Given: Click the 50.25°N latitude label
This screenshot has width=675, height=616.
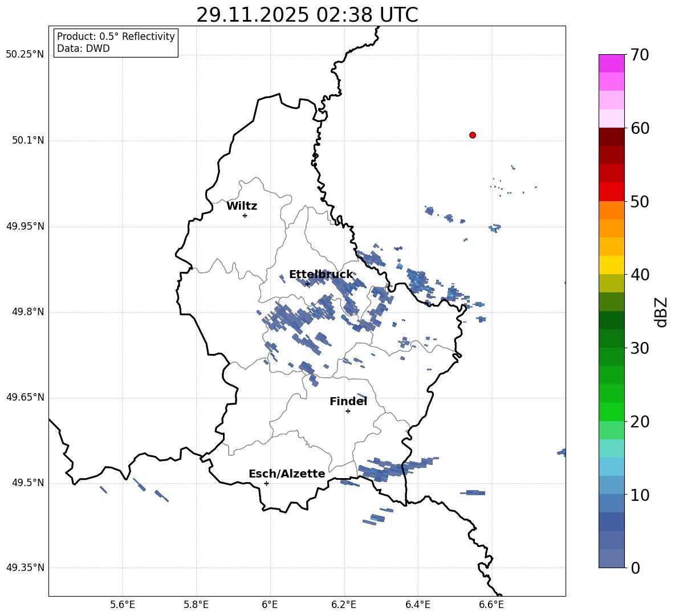Looking at the screenshot, I should (25, 55).
